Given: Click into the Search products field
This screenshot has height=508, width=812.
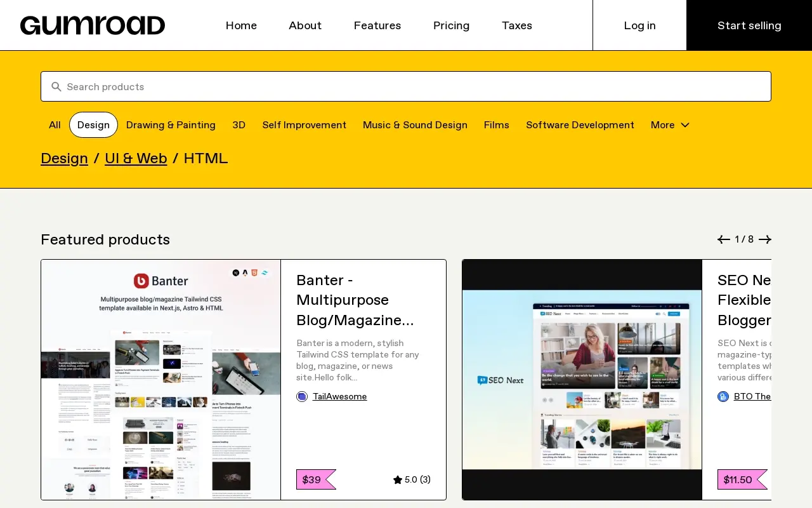Looking at the screenshot, I should coord(406,86).
